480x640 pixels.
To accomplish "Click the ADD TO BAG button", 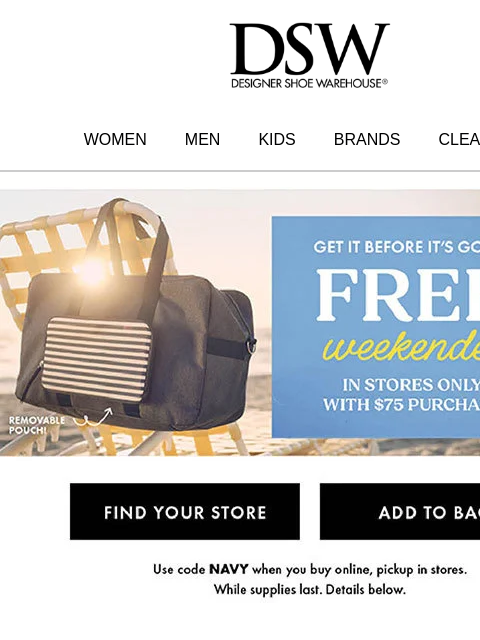I will [400, 512].
